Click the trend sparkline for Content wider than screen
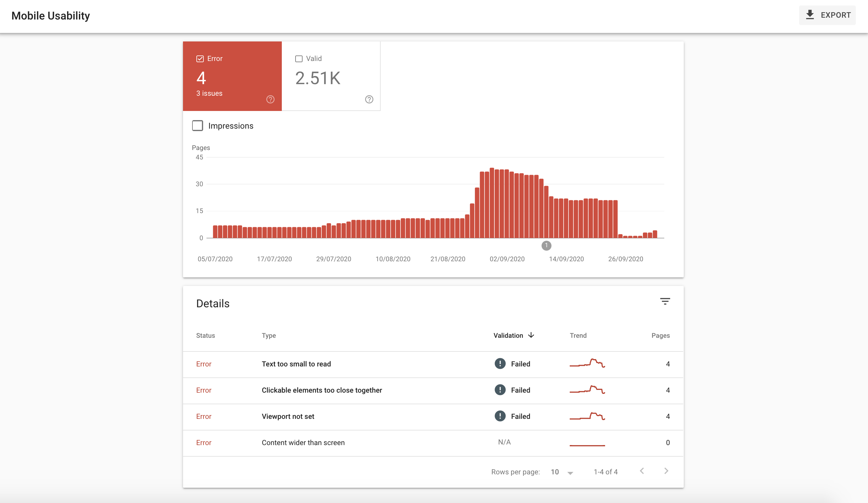868x503 pixels. (x=587, y=444)
